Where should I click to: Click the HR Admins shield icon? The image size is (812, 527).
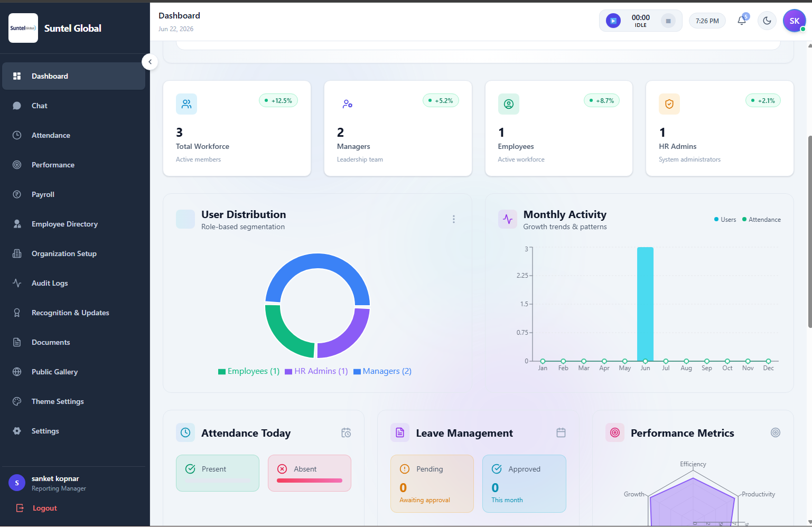(669, 104)
